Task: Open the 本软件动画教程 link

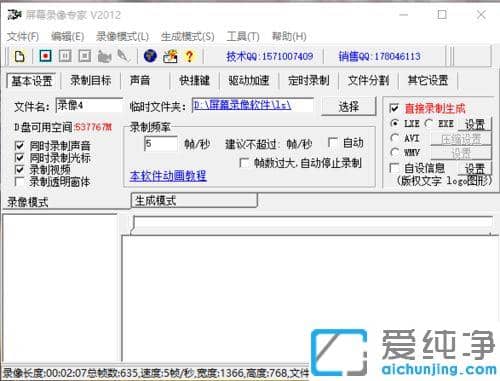Action: pyautogui.click(x=168, y=176)
